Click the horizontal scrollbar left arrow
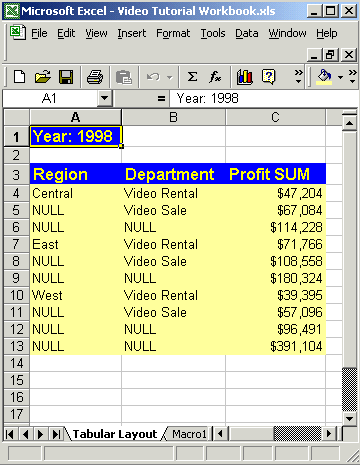360x465 pixels. point(220,434)
